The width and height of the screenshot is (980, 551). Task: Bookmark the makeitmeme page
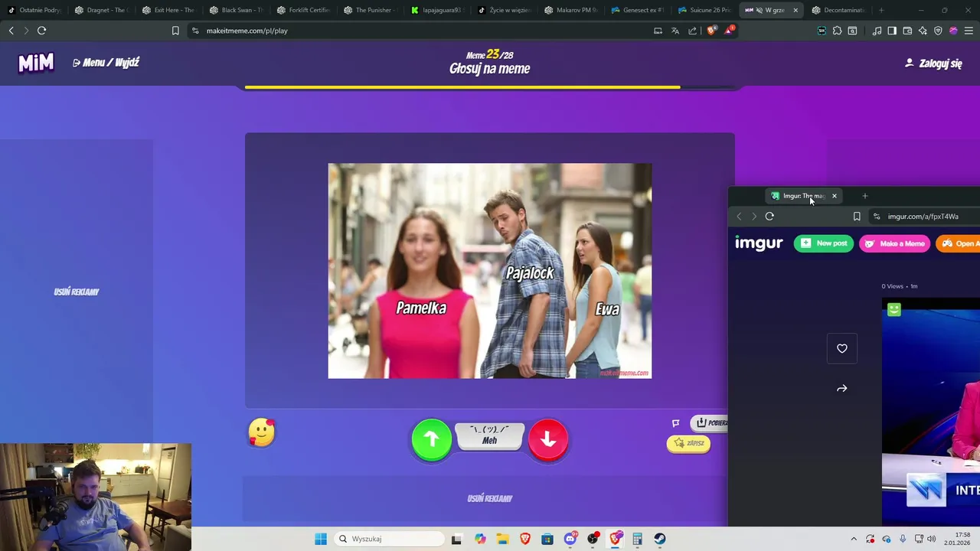pos(175,31)
